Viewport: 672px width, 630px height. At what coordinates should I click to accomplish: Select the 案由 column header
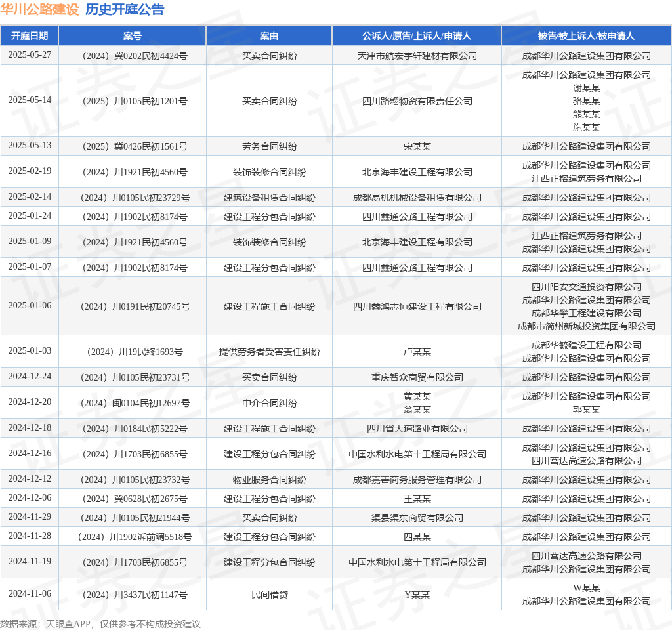(269, 36)
